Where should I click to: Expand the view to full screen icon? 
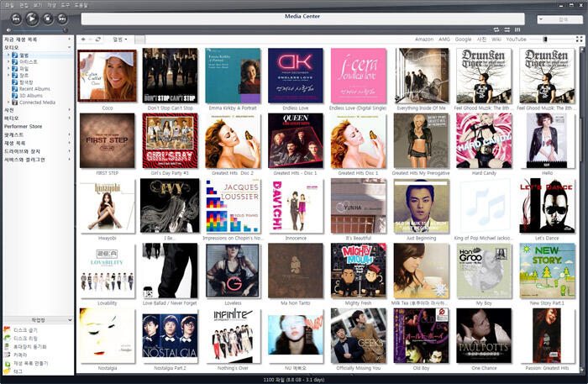point(579,39)
